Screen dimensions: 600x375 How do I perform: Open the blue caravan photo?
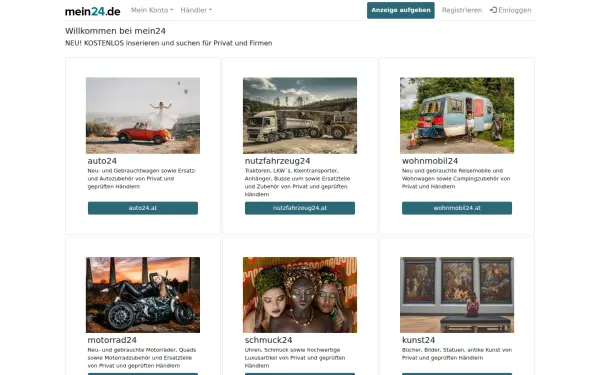(457, 116)
